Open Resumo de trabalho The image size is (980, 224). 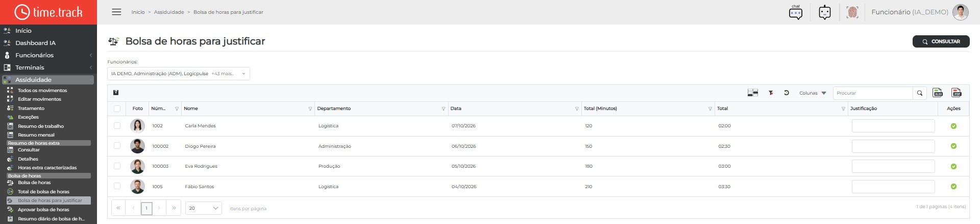[x=41, y=126]
